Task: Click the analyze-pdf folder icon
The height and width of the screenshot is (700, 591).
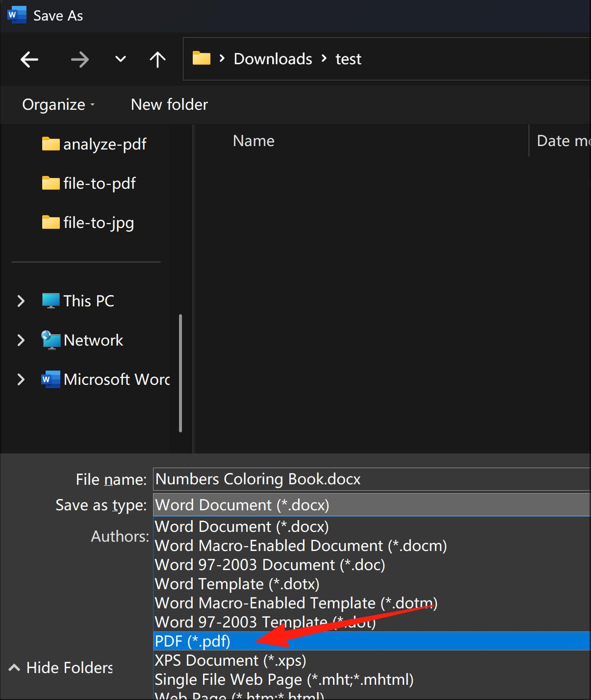Action: point(51,144)
